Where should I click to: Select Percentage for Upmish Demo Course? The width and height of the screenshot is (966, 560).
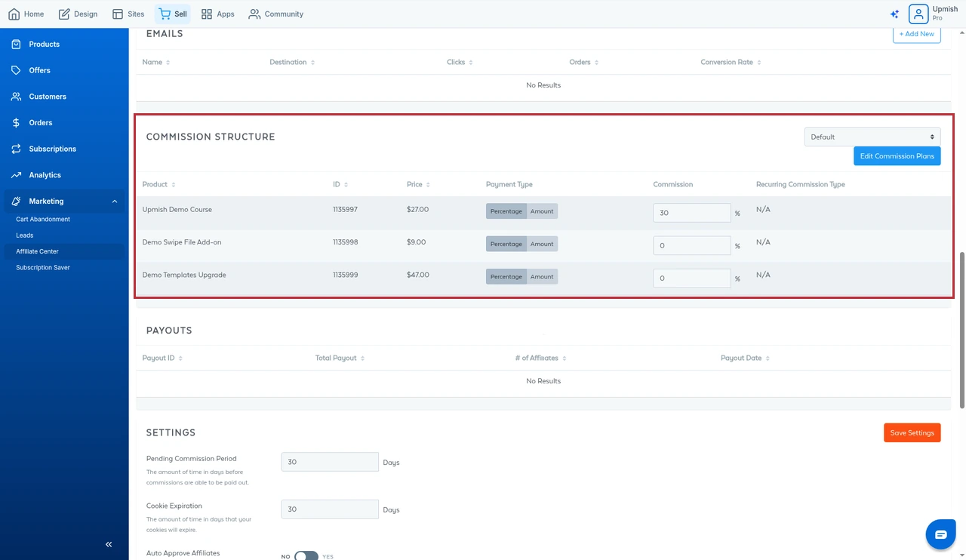click(506, 211)
